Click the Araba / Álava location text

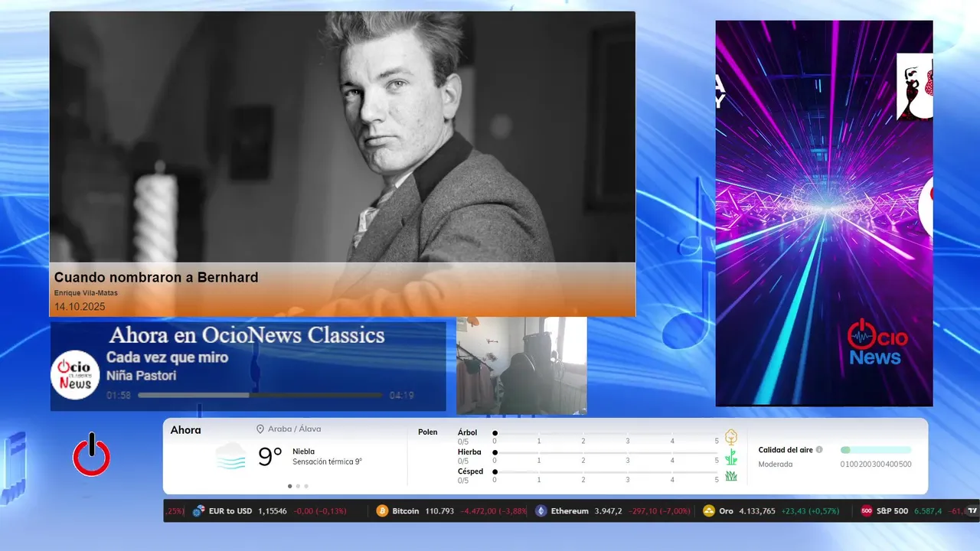295,429
